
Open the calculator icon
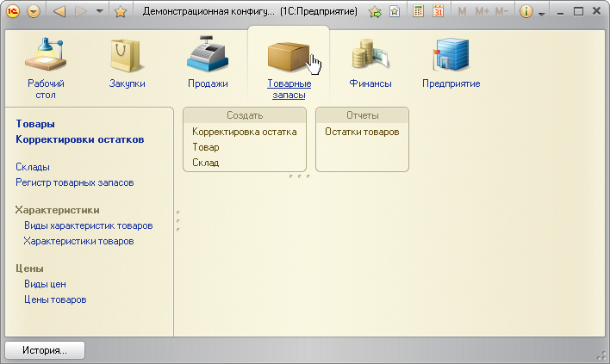pos(418,11)
